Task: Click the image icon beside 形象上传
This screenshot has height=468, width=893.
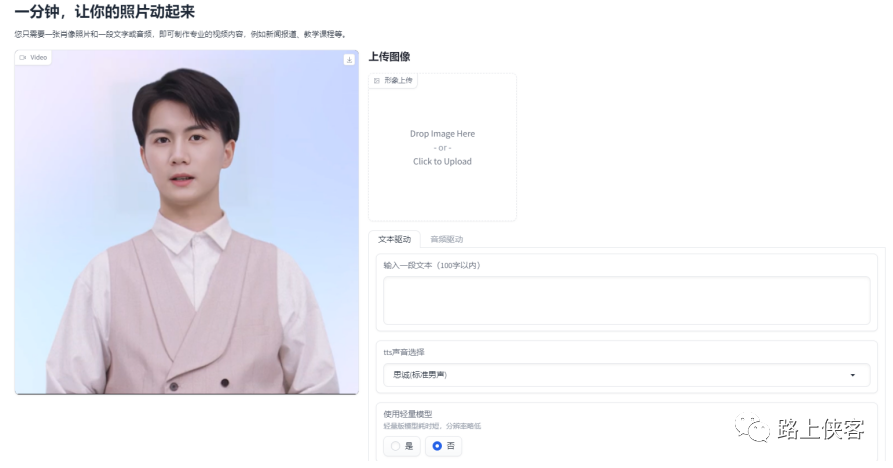Action: tap(376, 81)
